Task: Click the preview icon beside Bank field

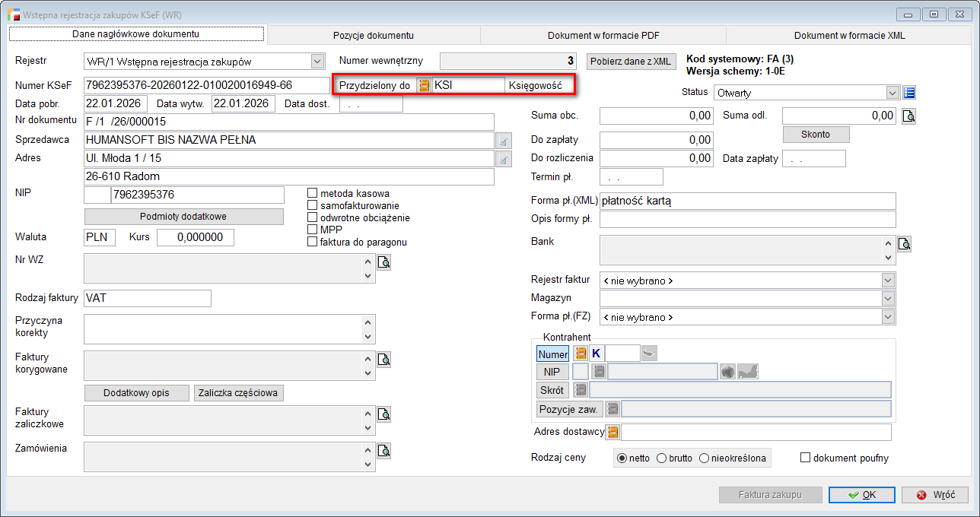Action: [904, 244]
